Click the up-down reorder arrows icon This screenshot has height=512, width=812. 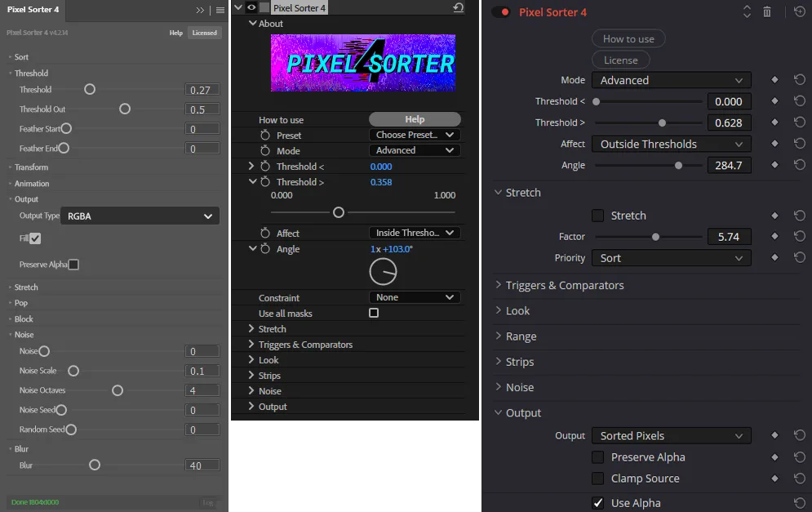747,11
